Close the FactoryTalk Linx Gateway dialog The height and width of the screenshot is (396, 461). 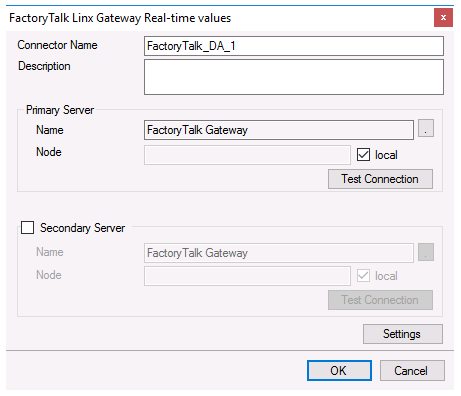(443, 18)
